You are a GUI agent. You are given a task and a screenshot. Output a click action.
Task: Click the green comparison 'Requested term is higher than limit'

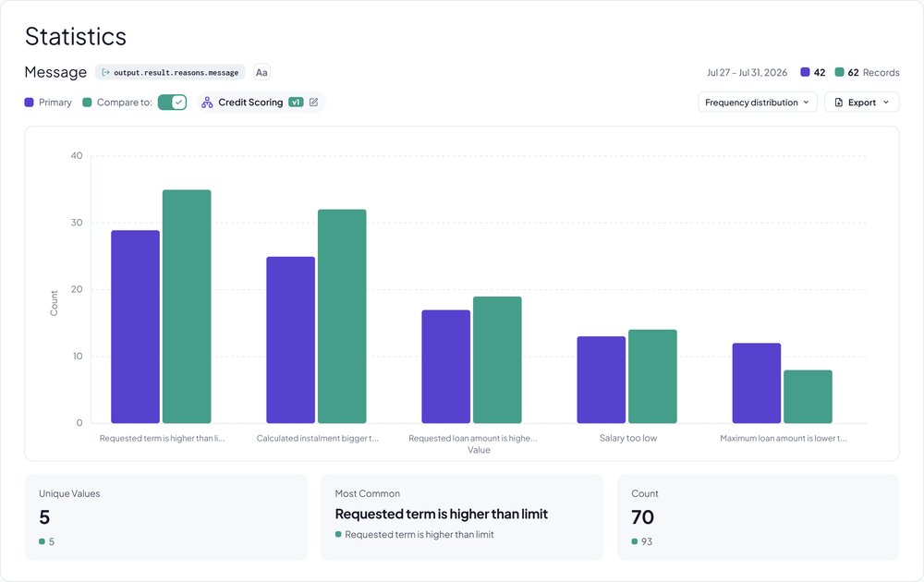pos(419,534)
